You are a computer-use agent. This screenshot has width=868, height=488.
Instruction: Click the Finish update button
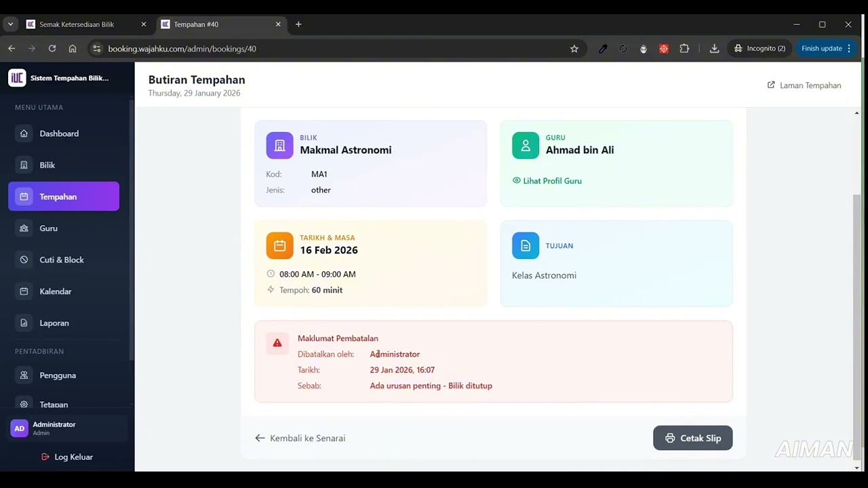[x=826, y=49]
